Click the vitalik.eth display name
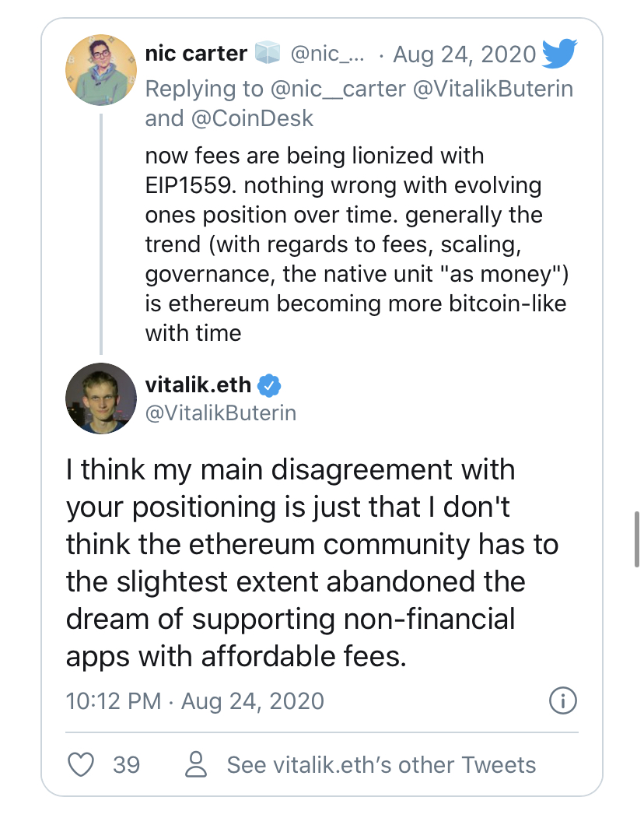Image resolution: width=644 pixels, height=825 pixels. [x=198, y=384]
